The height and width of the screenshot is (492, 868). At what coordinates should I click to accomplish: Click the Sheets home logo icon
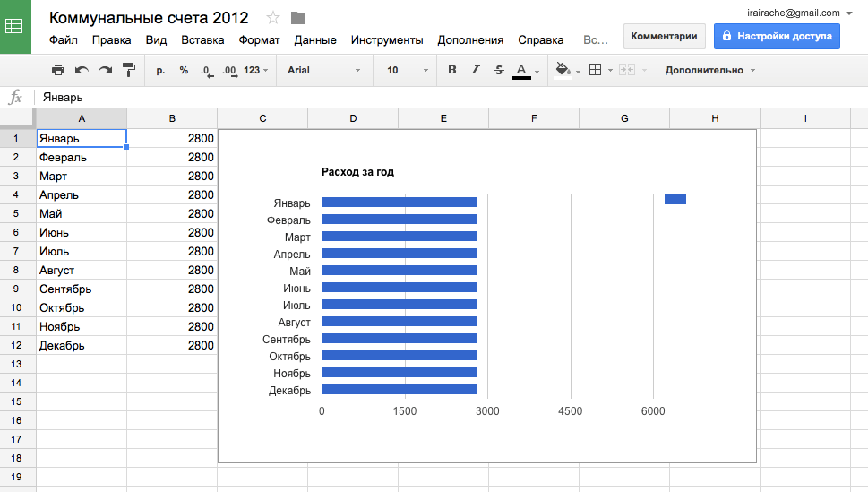coord(15,27)
